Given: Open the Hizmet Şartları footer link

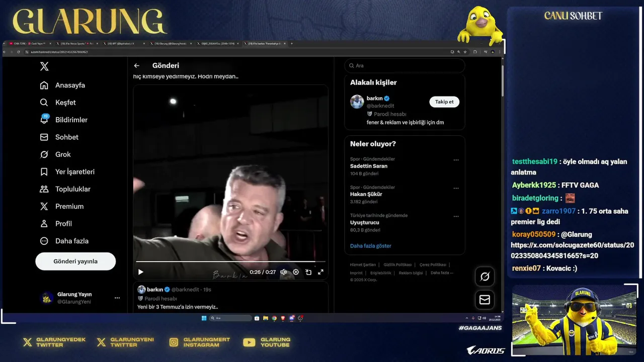Looking at the screenshot, I should (x=363, y=264).
